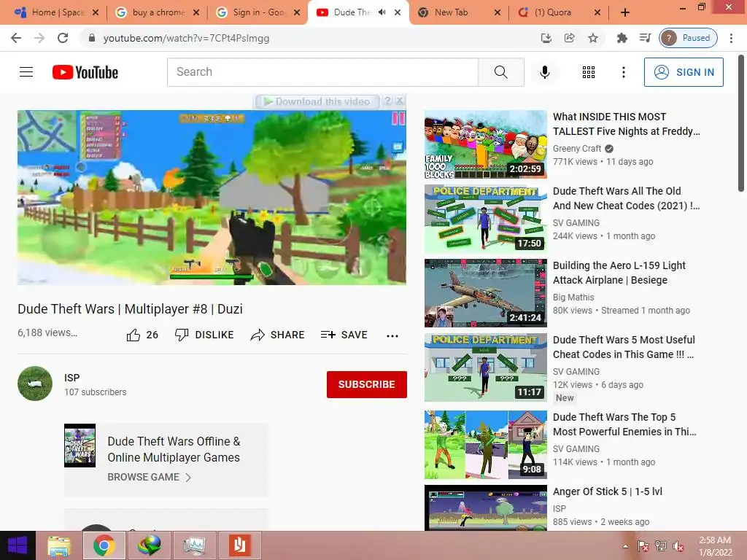Open Chrome from taskbar

(x=104, y=545)
